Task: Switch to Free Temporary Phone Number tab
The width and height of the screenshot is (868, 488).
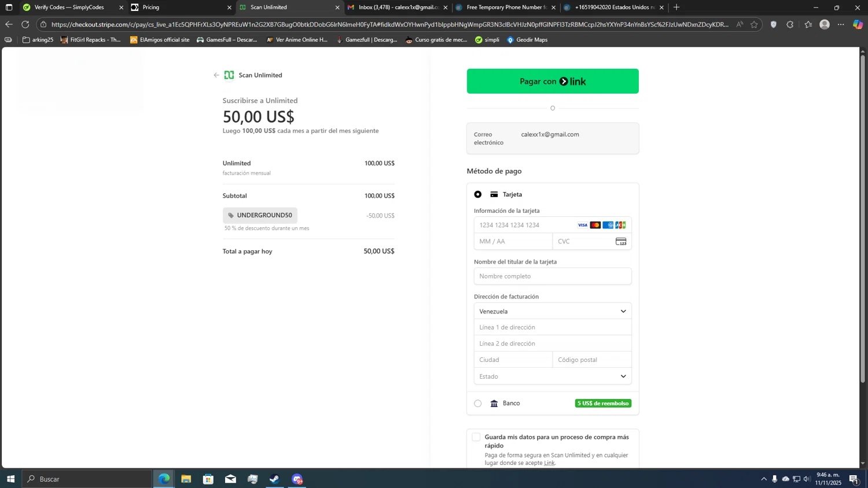Action: coord(506,8)
